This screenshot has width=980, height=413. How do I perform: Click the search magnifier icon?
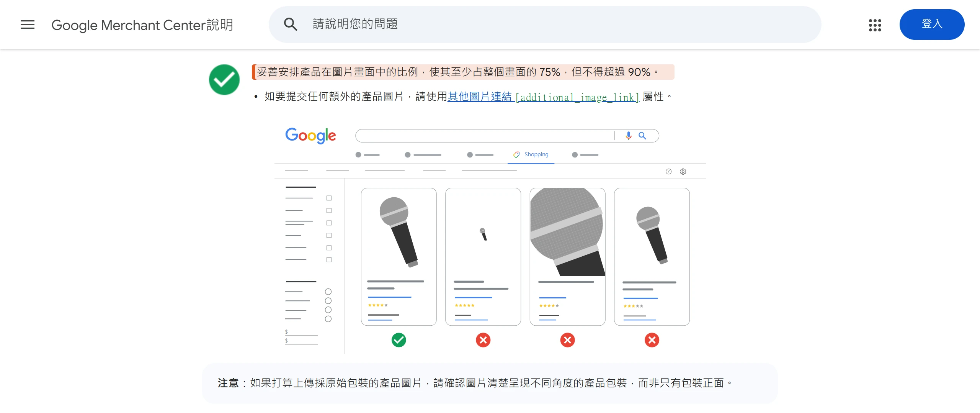click(x=291, y=25)
